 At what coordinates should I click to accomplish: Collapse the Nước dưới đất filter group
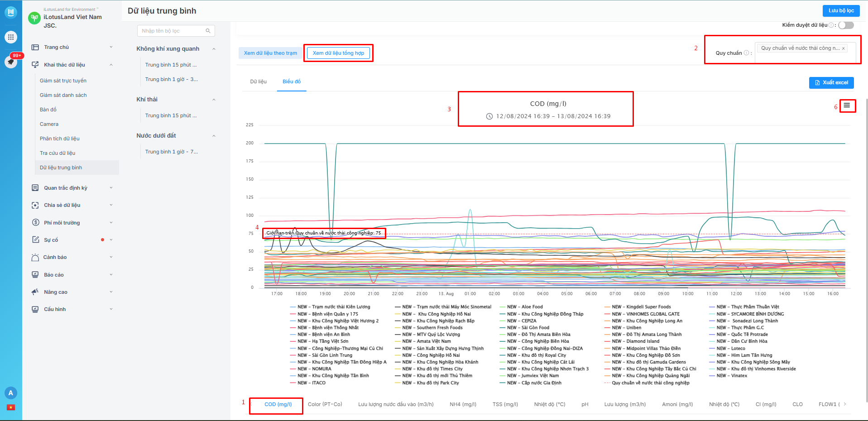(214, 136)
